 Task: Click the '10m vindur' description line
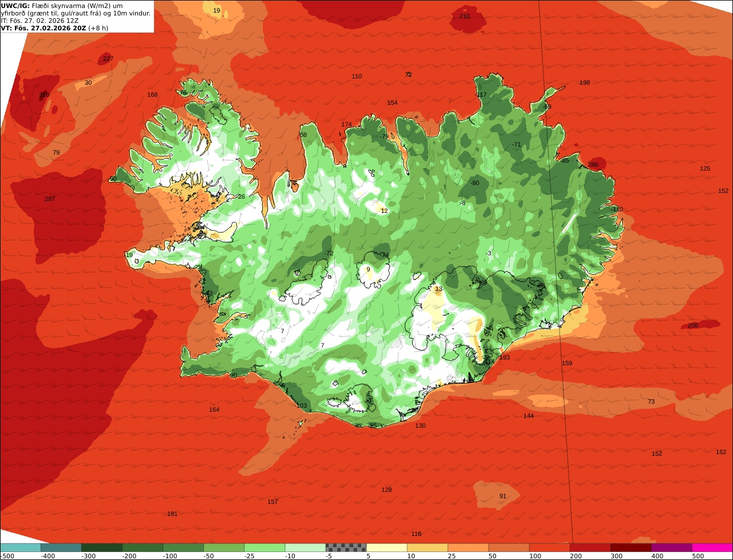(76, 13)
